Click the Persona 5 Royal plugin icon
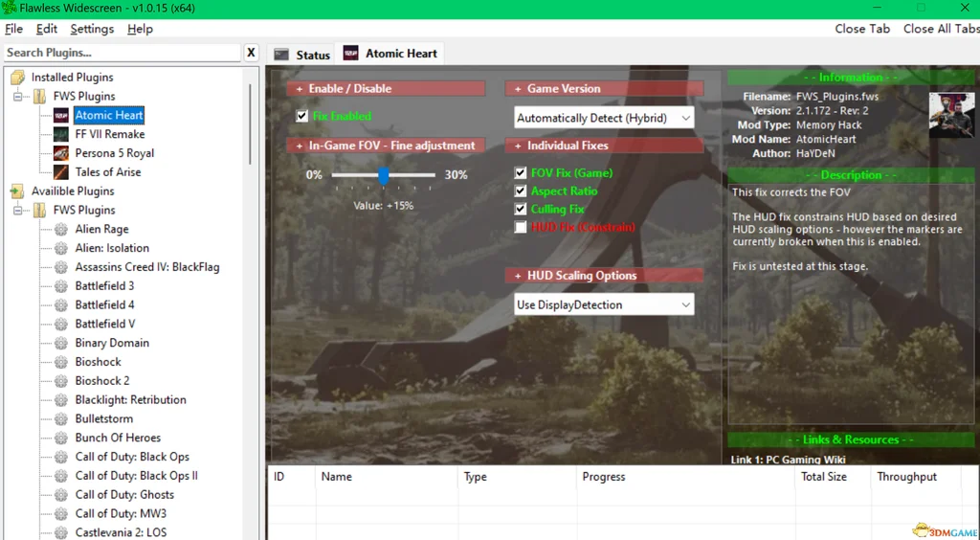This screenshot has width=980, height=540. point(61,153)
